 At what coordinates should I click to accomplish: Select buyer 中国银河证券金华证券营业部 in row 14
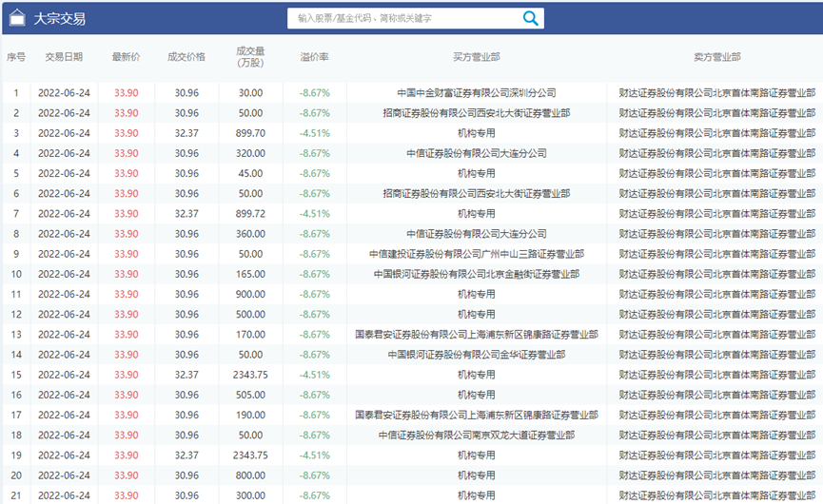[x=477, y=355]
